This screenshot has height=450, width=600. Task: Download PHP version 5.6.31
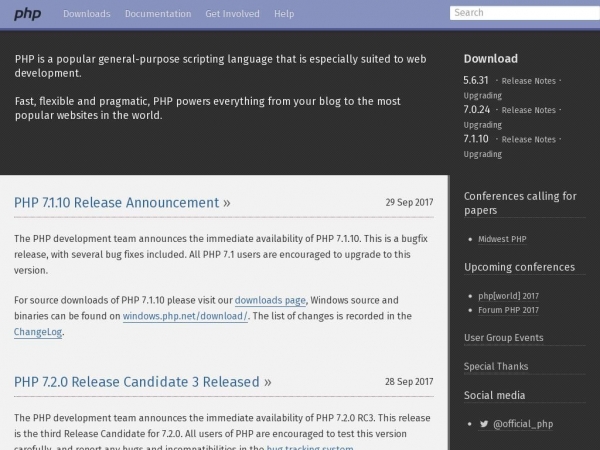click(x=476, y=80)
